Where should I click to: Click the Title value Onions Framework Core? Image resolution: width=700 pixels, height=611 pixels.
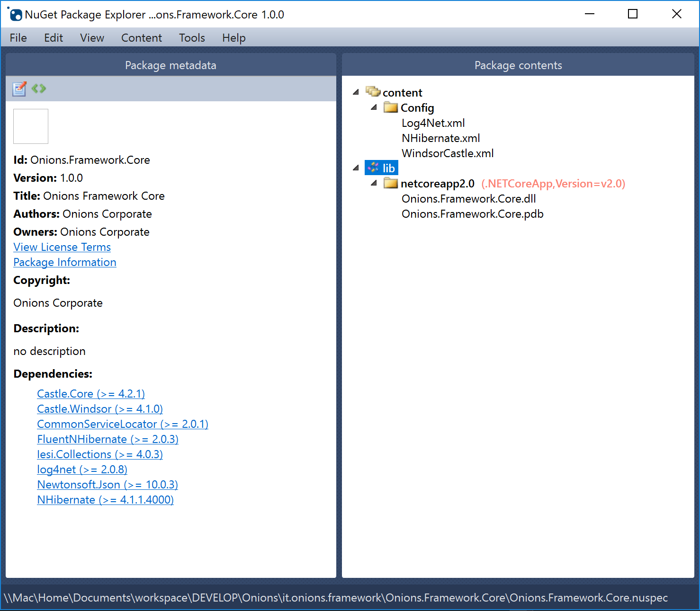coord(104,196)
